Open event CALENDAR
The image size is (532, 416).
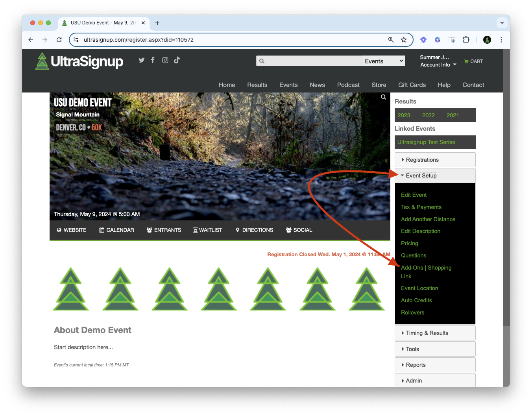pyautogui.click(x=116, y=230)
